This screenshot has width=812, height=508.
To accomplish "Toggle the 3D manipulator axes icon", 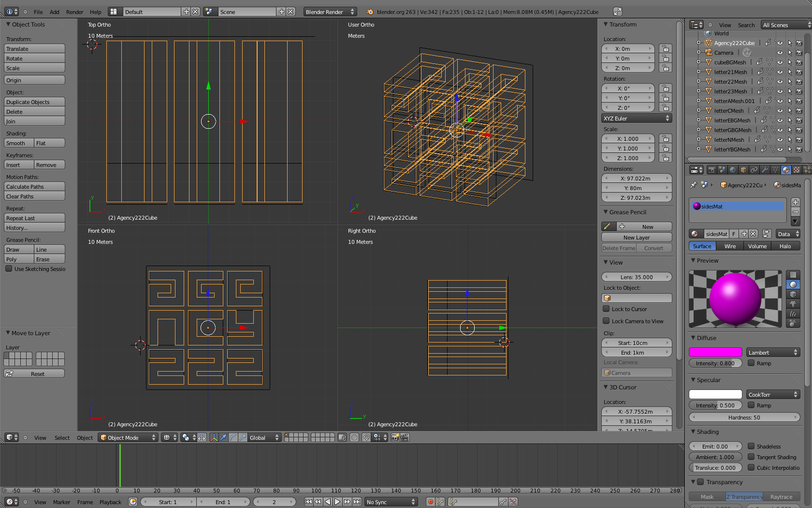I will point(214,437).
